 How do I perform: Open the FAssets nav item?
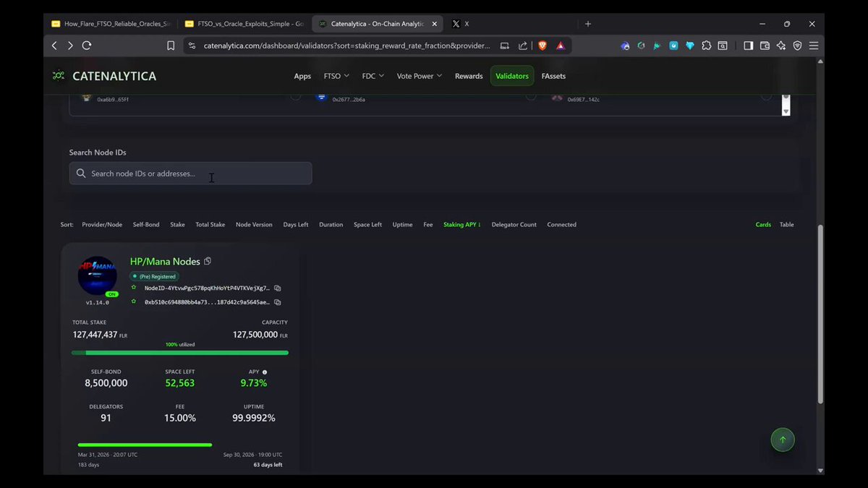coord(553,76)
